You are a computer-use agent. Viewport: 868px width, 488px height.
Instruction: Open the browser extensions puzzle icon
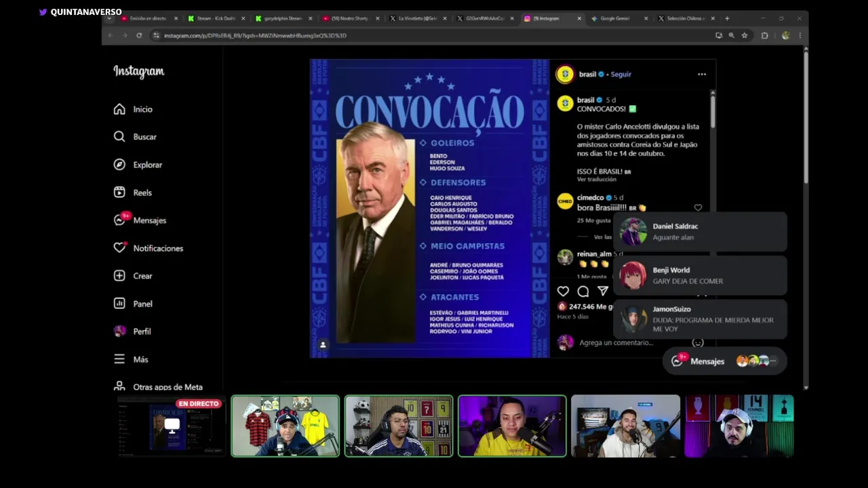(x=765, y=35)
